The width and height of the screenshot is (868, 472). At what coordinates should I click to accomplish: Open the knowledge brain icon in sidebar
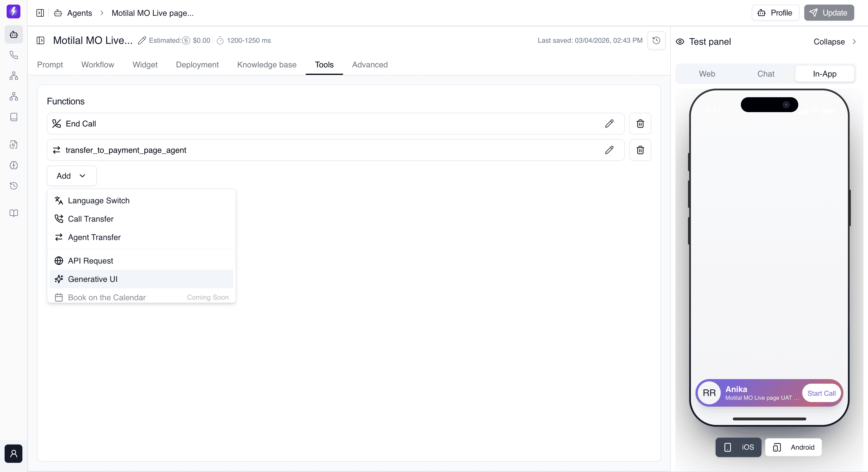pos(13,165)
